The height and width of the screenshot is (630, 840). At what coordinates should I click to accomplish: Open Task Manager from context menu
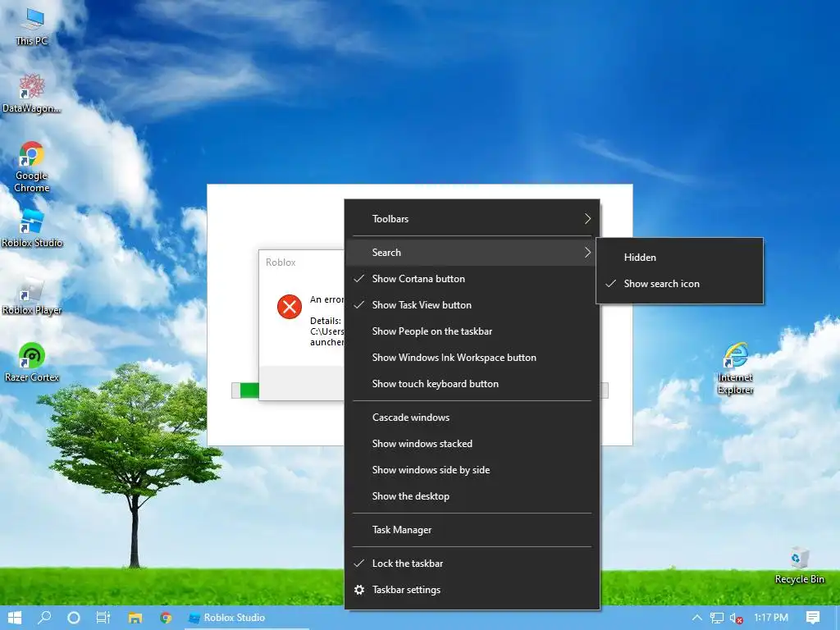472,530
